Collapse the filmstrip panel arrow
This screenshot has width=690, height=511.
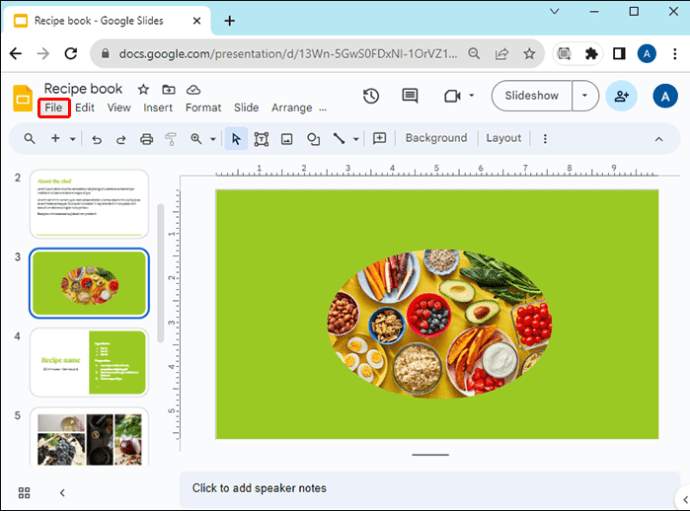[62, 493]
